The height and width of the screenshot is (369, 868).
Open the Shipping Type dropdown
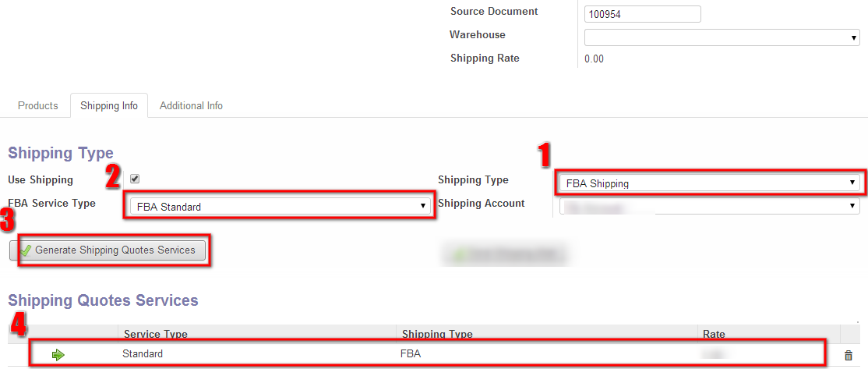[x=708, y=183]
